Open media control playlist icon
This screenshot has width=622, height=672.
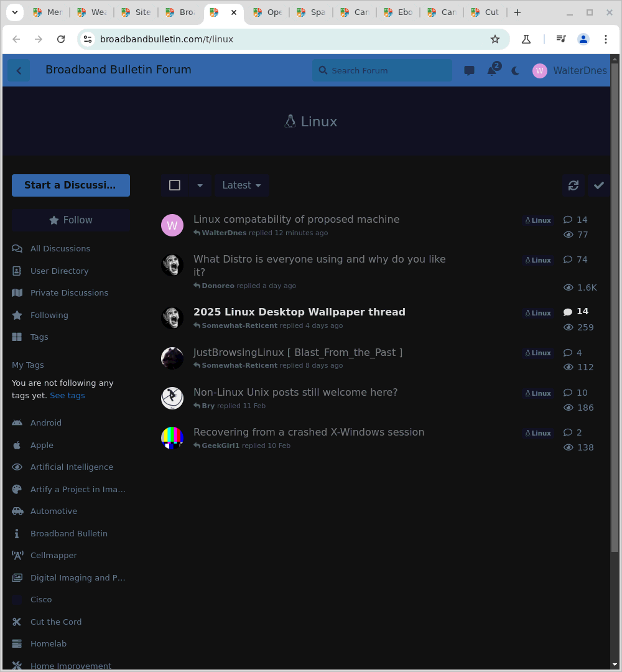[x=561, y=39]
